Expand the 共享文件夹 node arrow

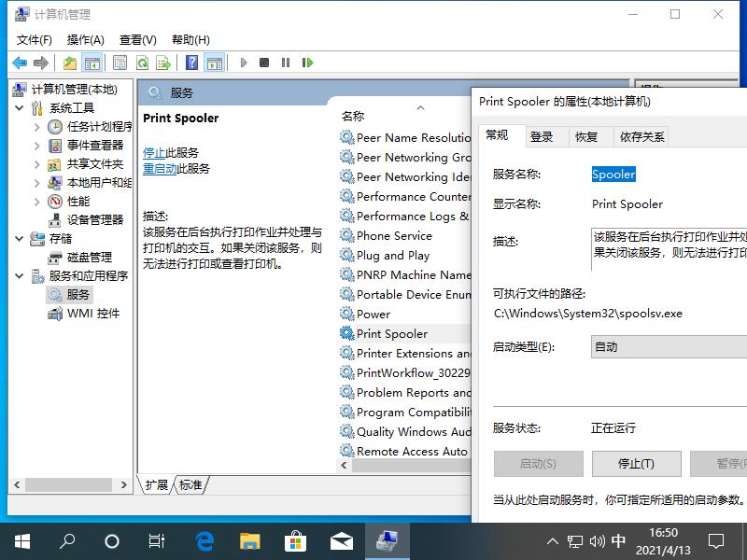click(37, 164)
